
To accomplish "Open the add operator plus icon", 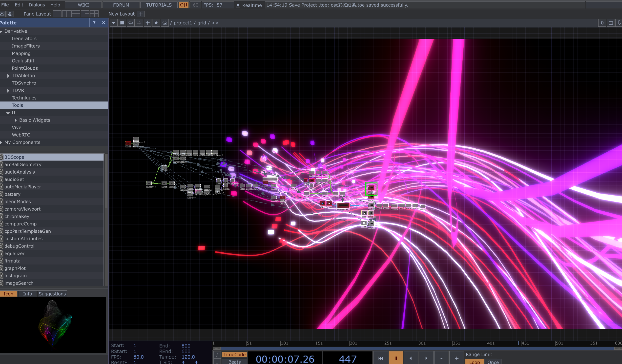I will point(147,22).
